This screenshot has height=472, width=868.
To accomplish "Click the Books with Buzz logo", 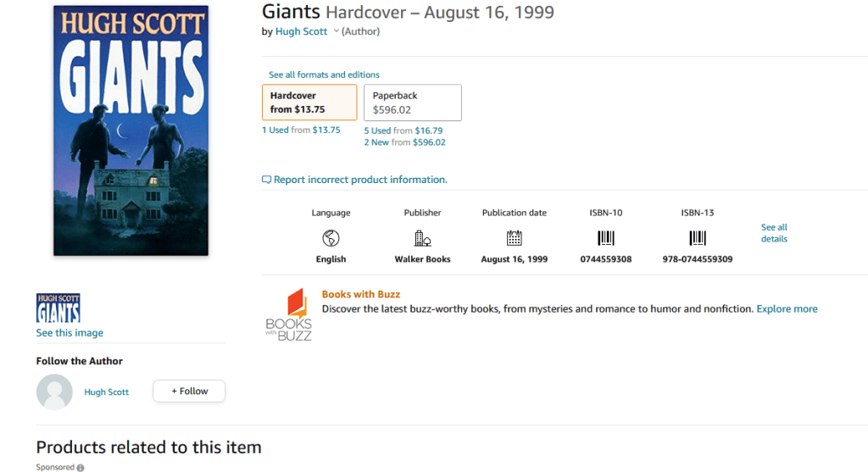I will [288, 314].
